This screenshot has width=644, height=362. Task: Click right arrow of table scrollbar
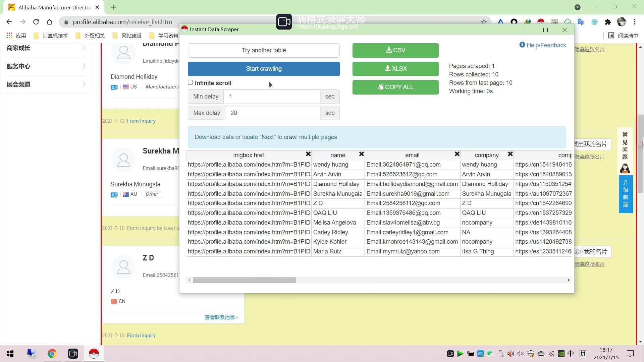[568, 280]
